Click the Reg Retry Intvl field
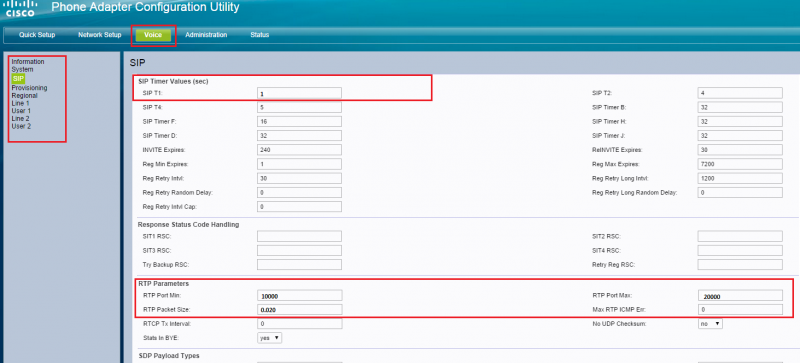 [x=299, y=178]
